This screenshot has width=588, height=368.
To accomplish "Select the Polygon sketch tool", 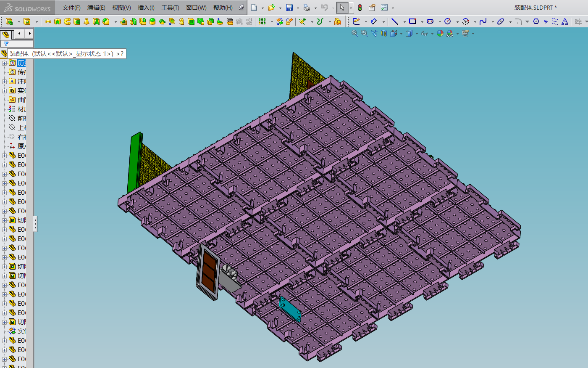I will pos(536,21).
